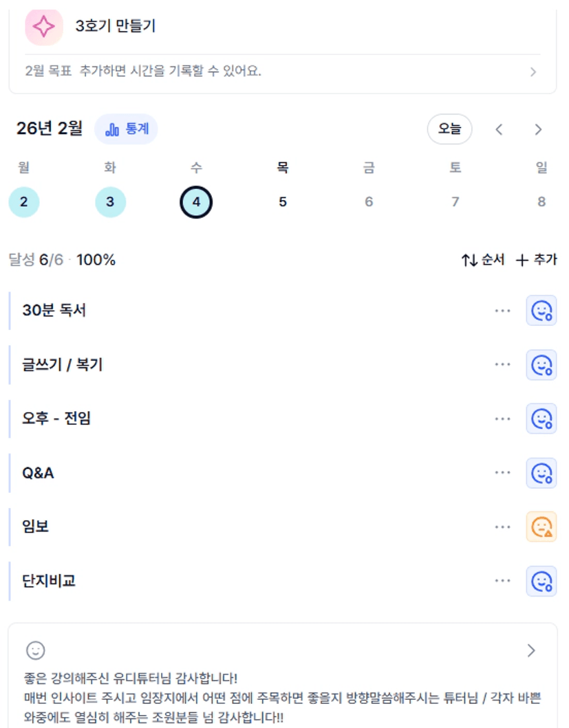Go to the next week arrow
569x728 pixels.
pyautogui.click(x=538, y=129)
